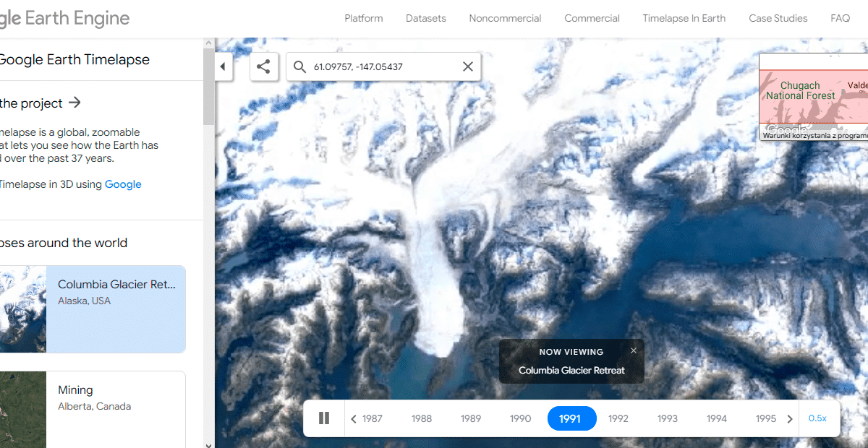Click the Google Earth Engine logo
This screenshot has width=868, height=448.
pos(64,17)
